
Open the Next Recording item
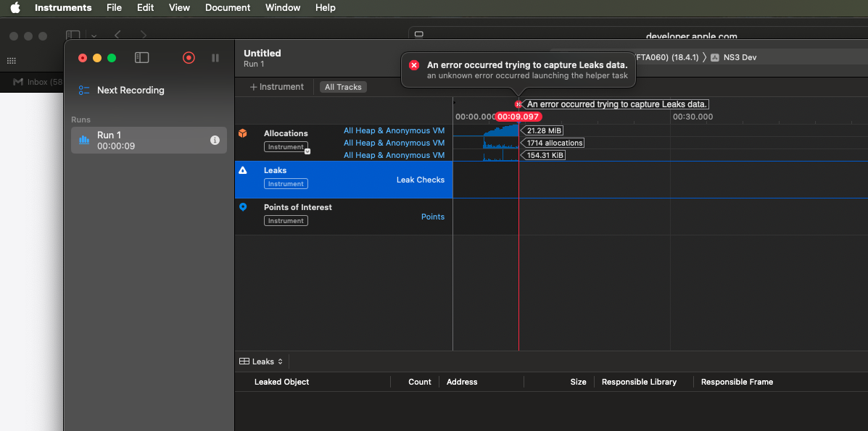pos(131,90)
